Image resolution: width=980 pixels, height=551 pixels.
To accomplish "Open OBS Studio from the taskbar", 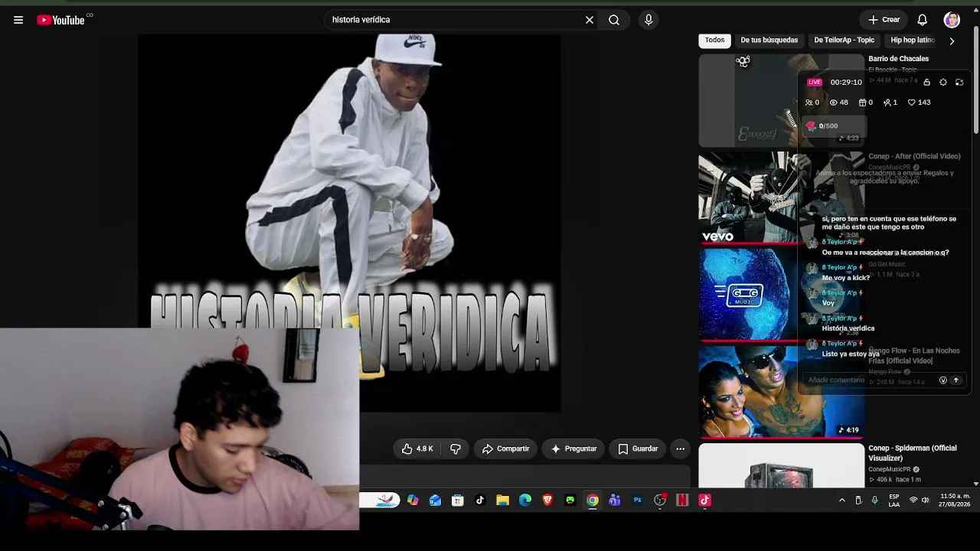I will tap(660, 500).
